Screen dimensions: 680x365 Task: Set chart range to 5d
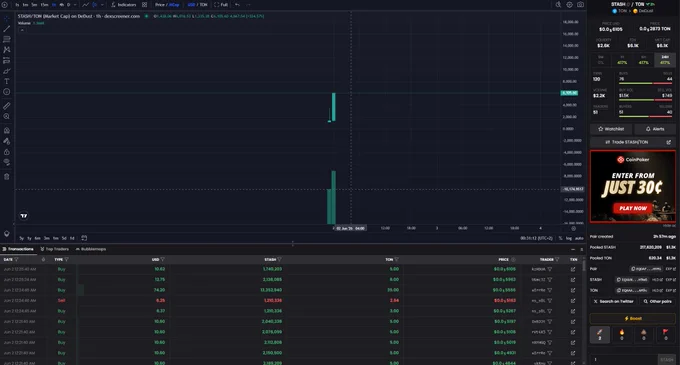pyautogui.click(x=64, y=238)
